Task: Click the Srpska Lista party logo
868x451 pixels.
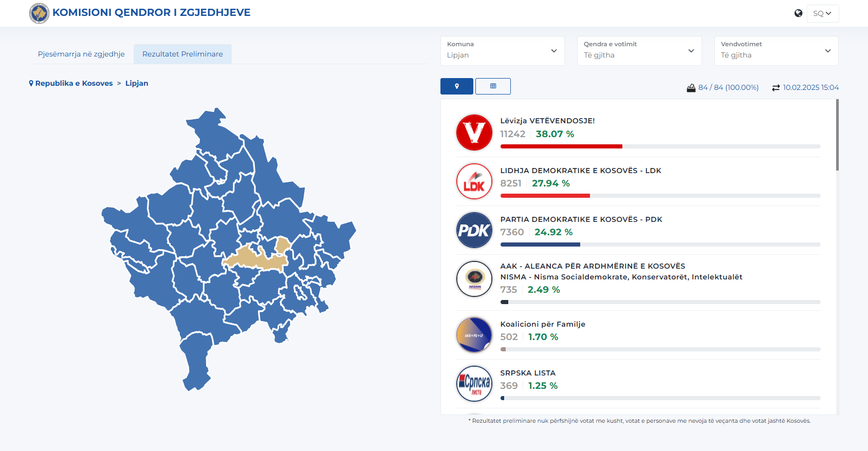Action: pyautogui.click(x=474, y=384)
